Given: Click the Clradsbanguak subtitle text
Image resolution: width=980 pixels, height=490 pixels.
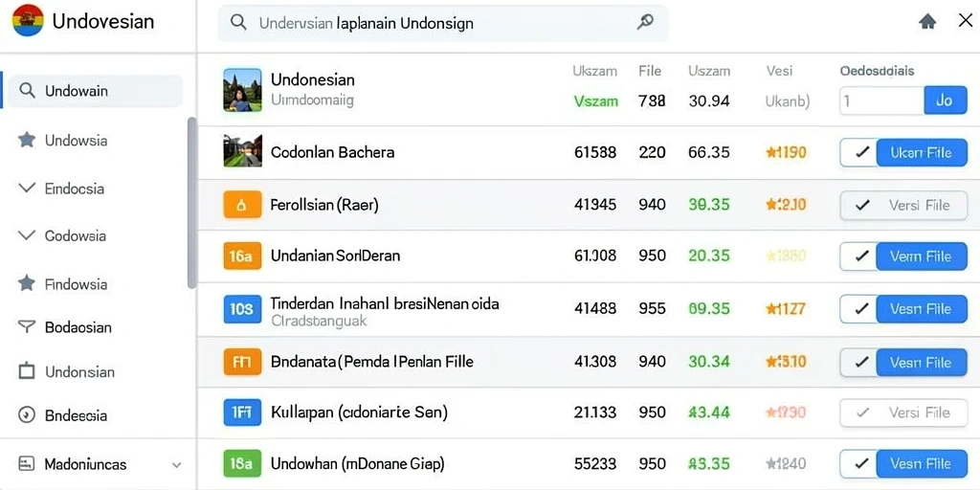Looking at the screenshot, I should [x=320, y=322].
